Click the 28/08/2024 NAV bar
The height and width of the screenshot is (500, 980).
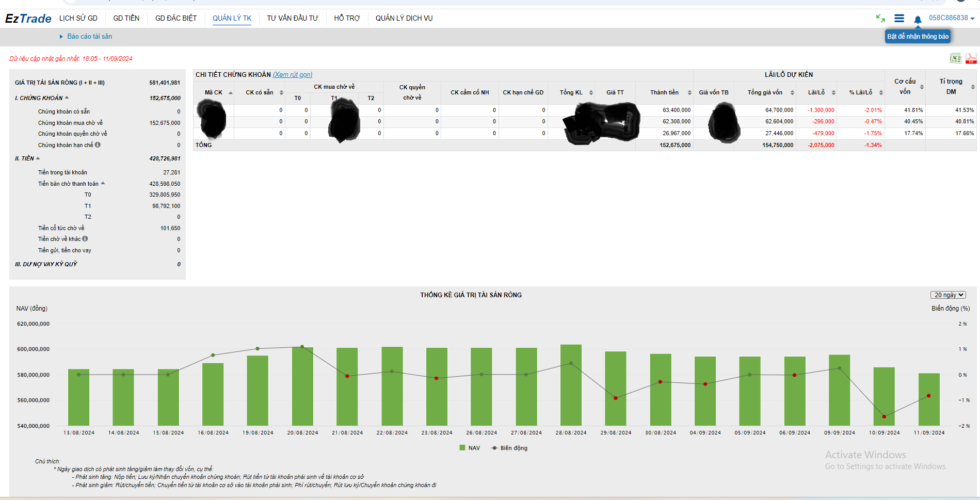[x=571, y=385]
